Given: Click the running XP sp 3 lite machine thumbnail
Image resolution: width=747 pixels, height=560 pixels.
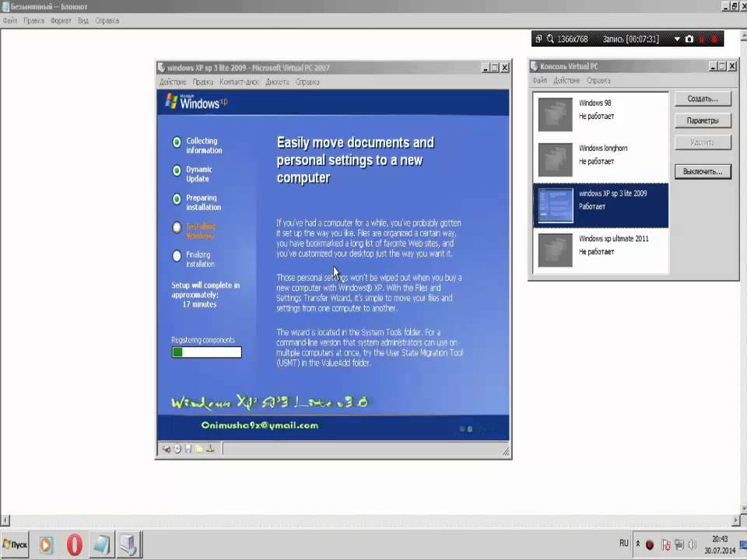Looking at the screenshot, I should click(555, 205).
